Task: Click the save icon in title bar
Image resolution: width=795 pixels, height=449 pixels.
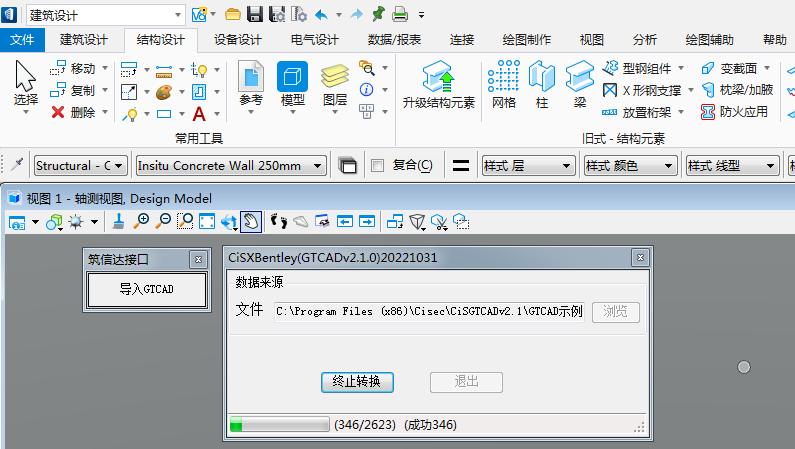Action: coord(255,14)
